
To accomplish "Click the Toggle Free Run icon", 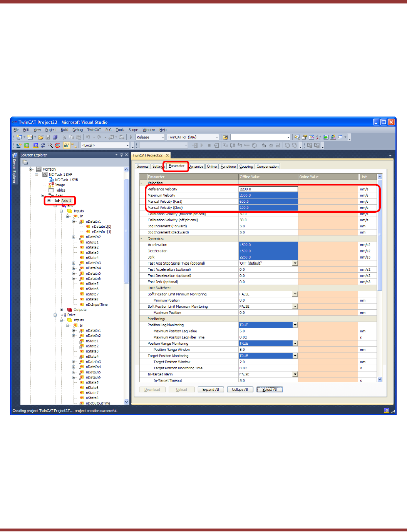I will 57,145.
